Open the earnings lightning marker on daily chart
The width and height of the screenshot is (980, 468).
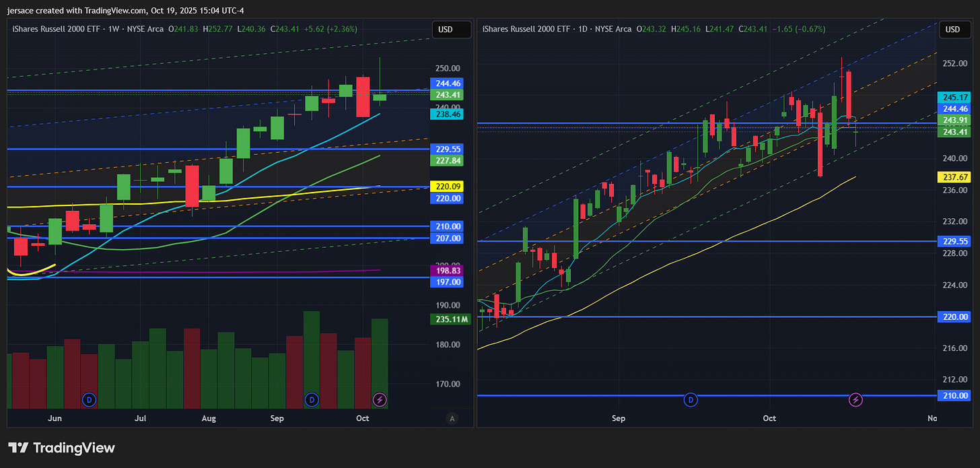click(855, 400)
